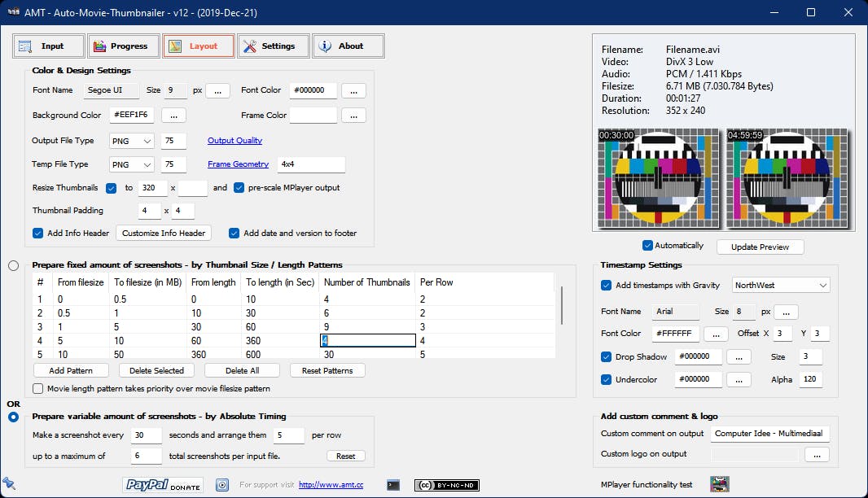Select the Layout tab
This screenshot has width=868, height=498.
199,46
